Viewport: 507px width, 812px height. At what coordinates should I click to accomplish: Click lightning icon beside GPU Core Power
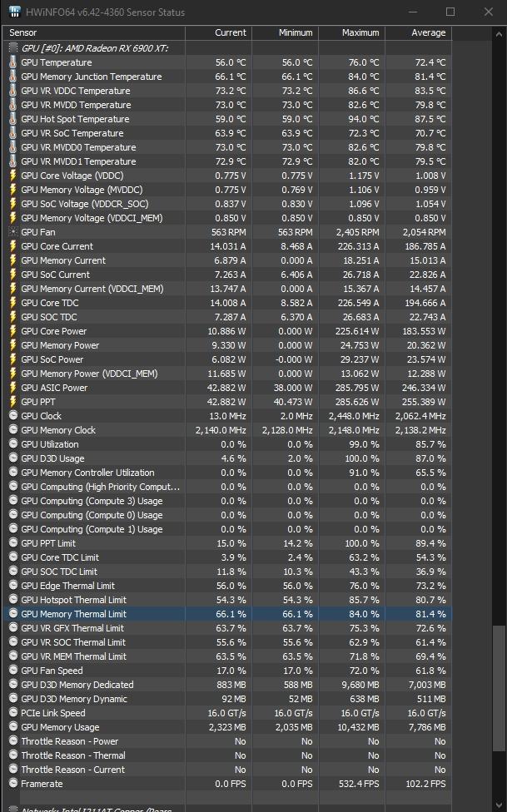pos(13,331)
